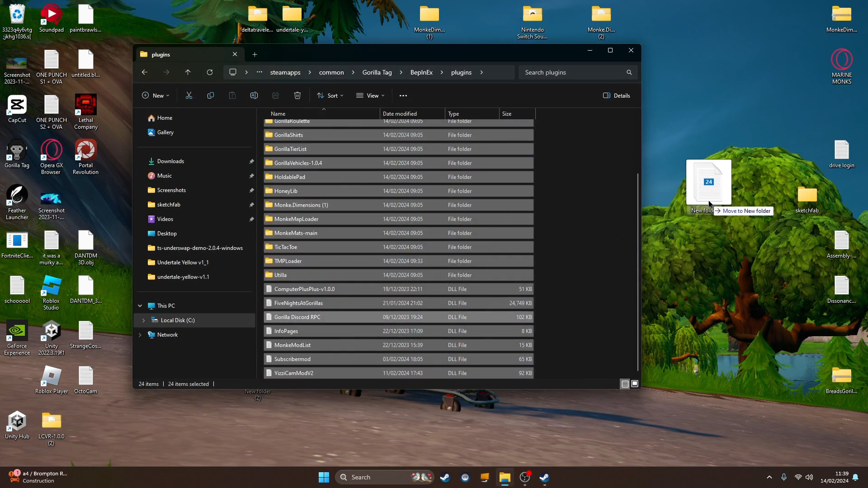Switch to details list view icon
Viewport: 868px width, 488px height.
tap(625, 384)
